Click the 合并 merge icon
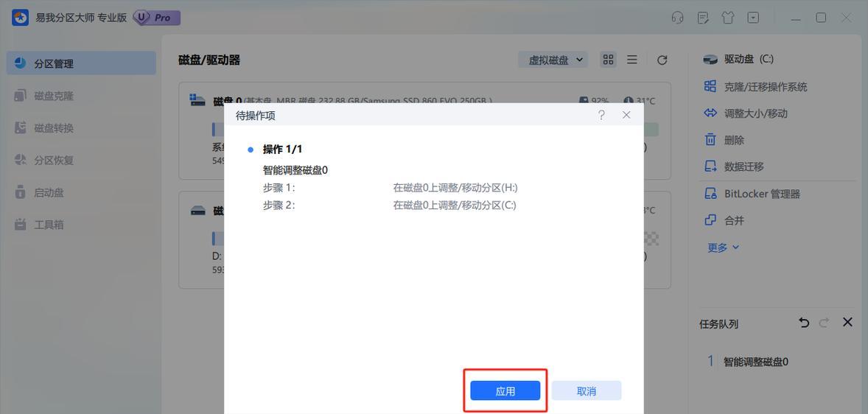 [x=710, y=220]
